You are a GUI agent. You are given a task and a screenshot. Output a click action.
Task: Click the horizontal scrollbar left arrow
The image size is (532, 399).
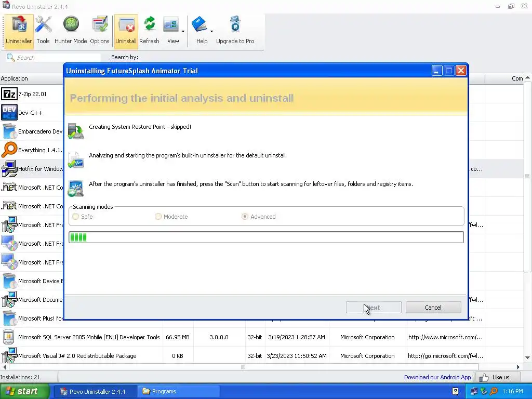click(4, 367)
